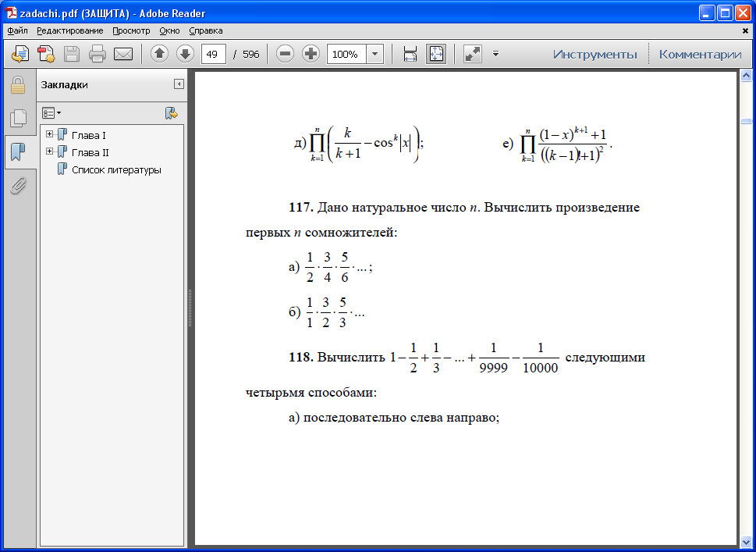Click the new bookmark icon
Screen dimensions: 756x552
tap(171, 113)
